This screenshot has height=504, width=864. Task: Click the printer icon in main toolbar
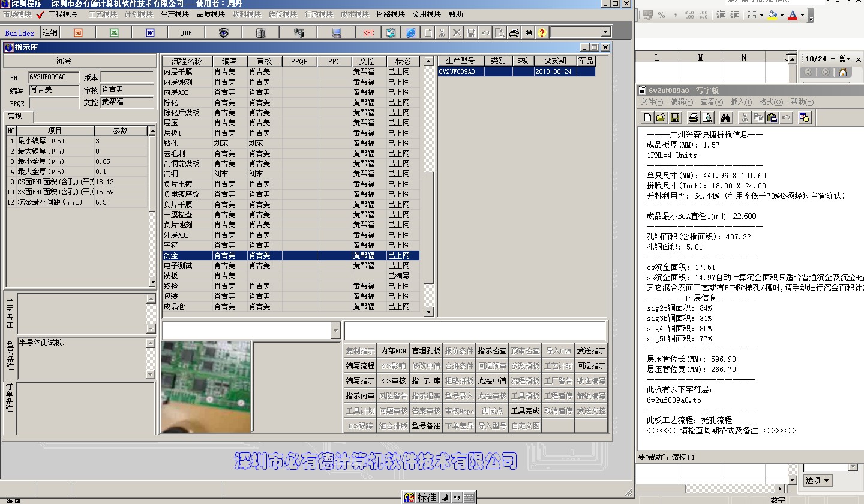514,33
